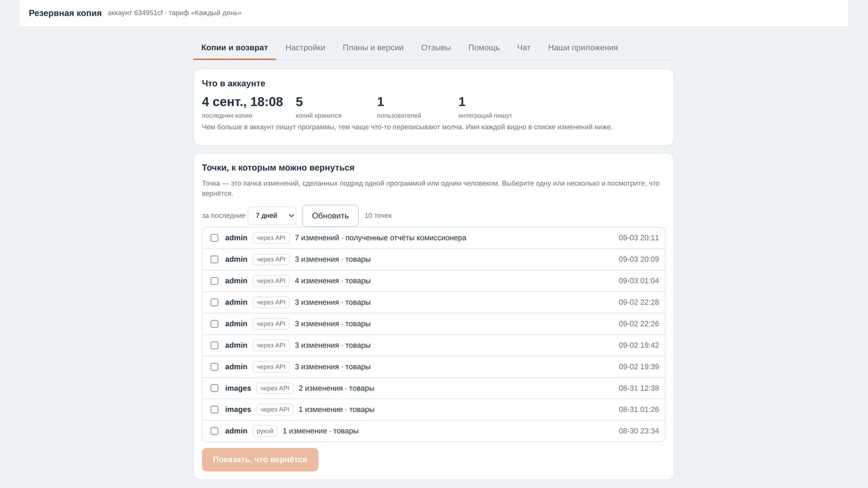Click «4 изменения · товары» entry
Image resolution: width=868 pixels, height=488 pixels.
pos(333,281)
